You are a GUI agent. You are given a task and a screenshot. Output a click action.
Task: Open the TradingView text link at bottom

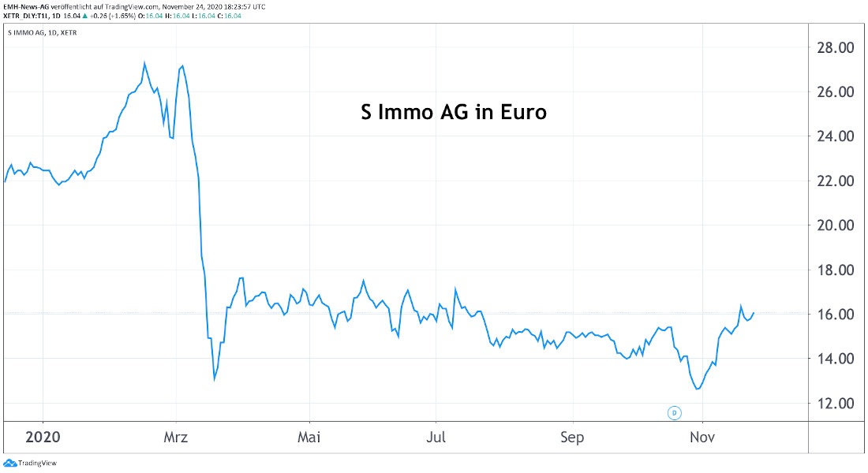[37, 464]
